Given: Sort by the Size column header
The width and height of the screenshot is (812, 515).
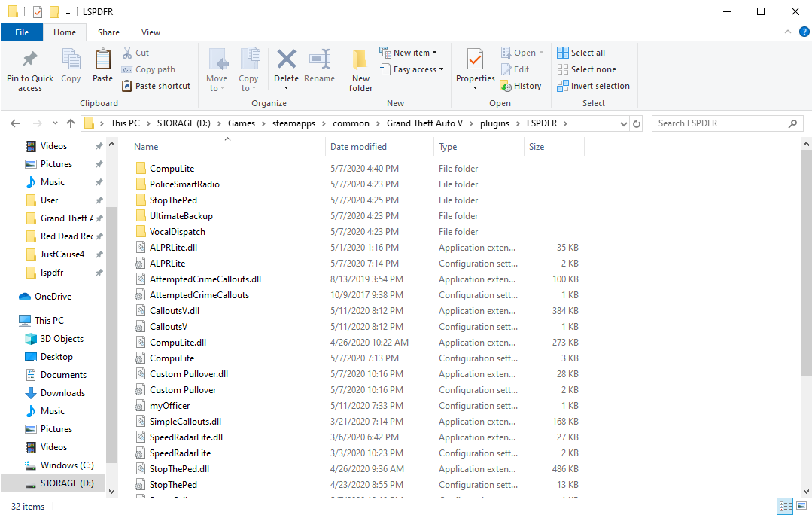Looking at the screenshot, I should [554, 147].
